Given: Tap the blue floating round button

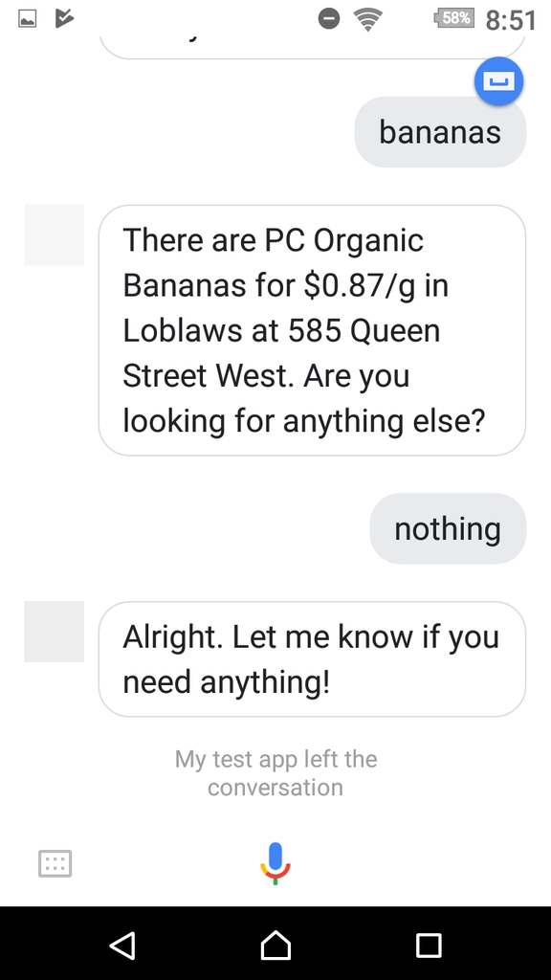Looking at the screenshot, I should coord(498,81).
